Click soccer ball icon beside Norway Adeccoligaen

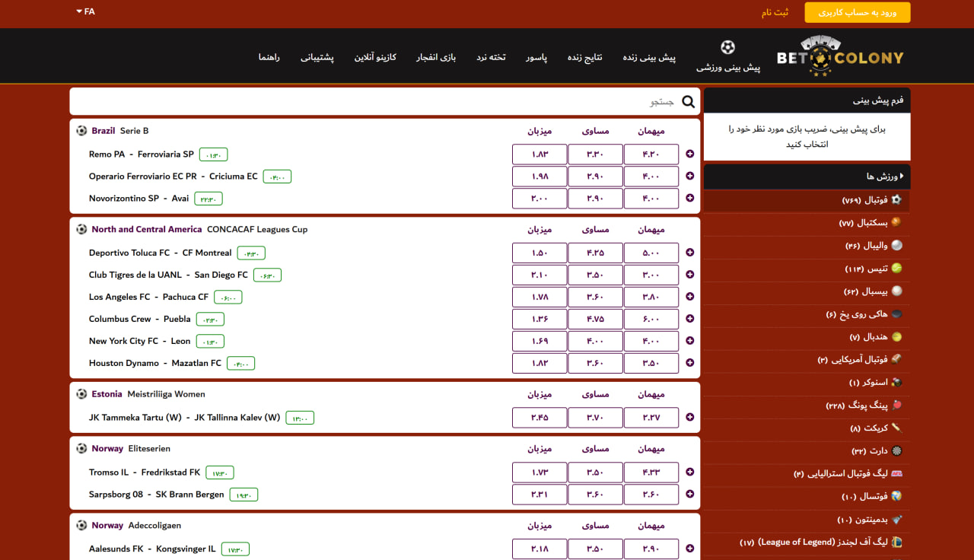tap(81, 526)
